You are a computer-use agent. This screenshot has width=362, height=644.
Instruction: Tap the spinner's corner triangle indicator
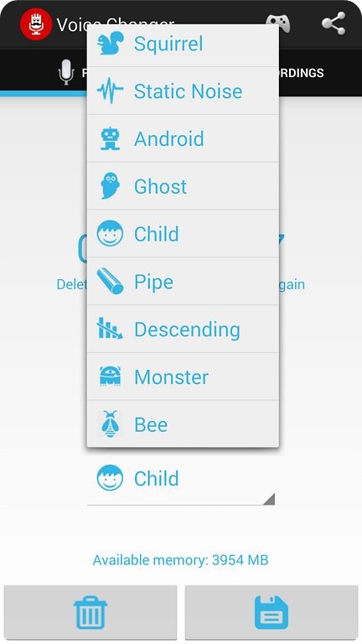(x=269, y=499)
